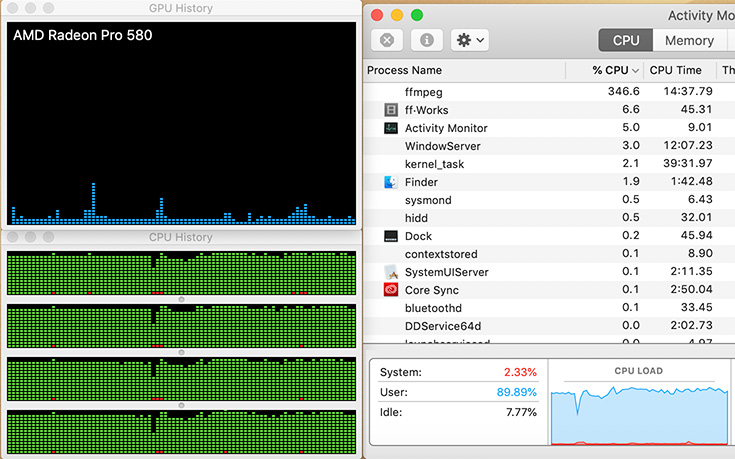Click the Dock process name text
This screenshot has width=735, height=459.
point(418,236)
